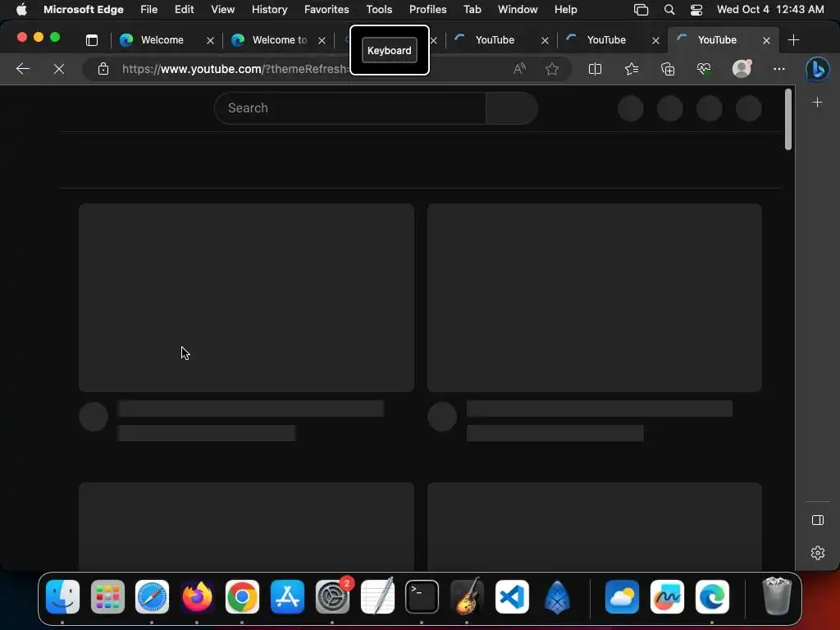Switch to the first YouTube tab

pos(495,39)
